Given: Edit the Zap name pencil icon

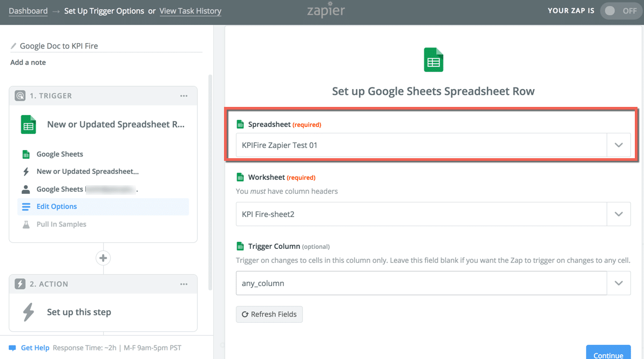Looking at the screenshot, I should (13, 46).
